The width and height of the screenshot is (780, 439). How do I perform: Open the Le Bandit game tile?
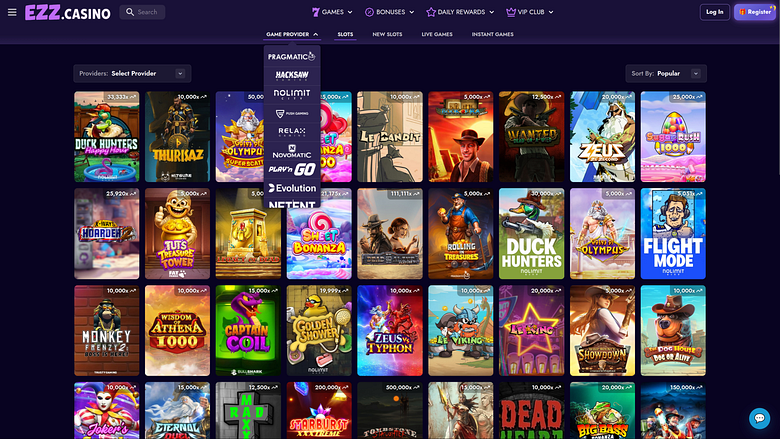click(390, 137)
